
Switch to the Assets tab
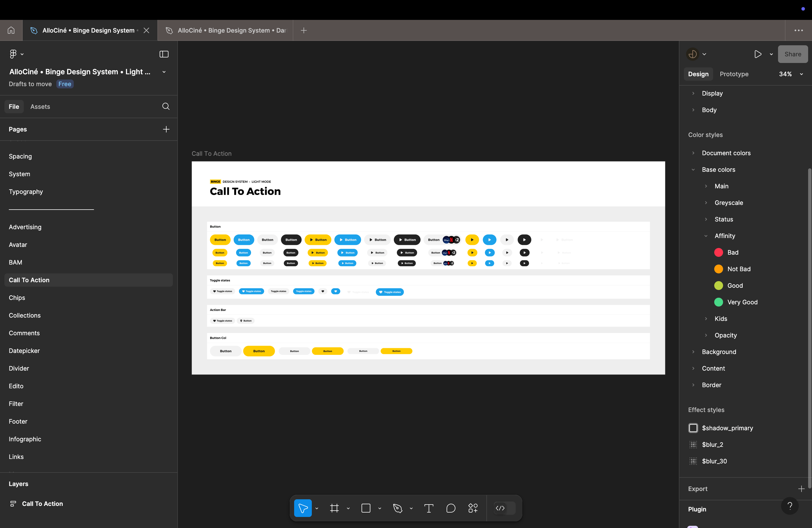pyautogui.click(x=40, y=106)
